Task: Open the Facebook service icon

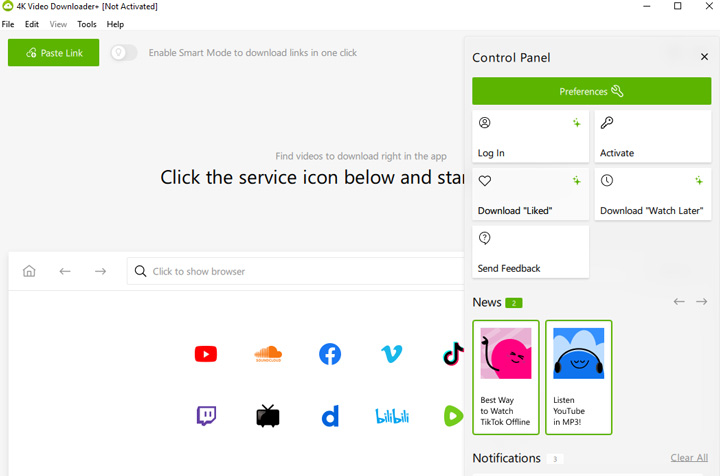Action: [x=330, y=354]
